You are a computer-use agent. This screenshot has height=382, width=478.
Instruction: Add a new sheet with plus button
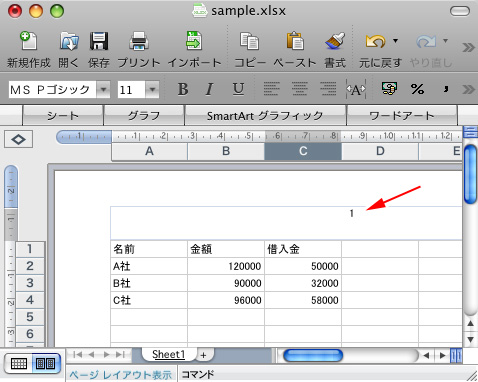tap(203, 355)
